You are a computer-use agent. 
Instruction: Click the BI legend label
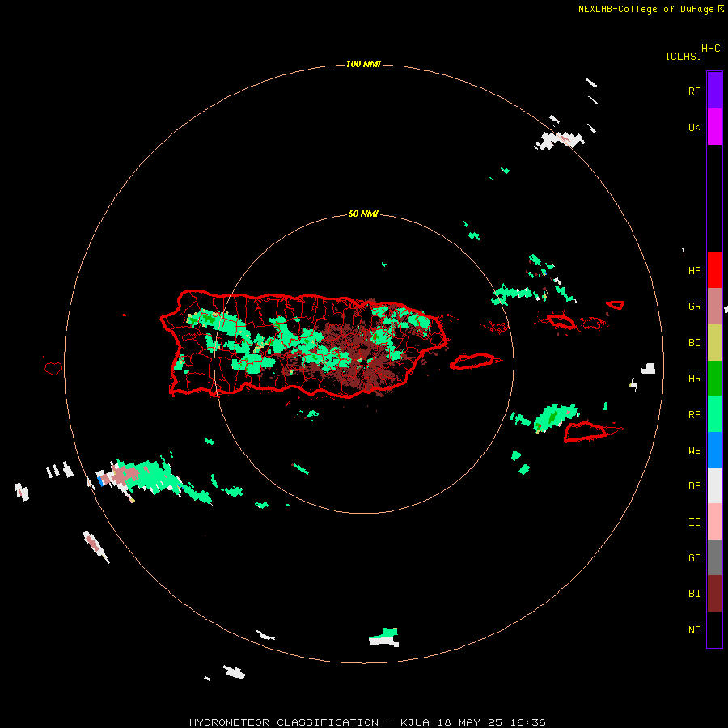click(694, 594)
